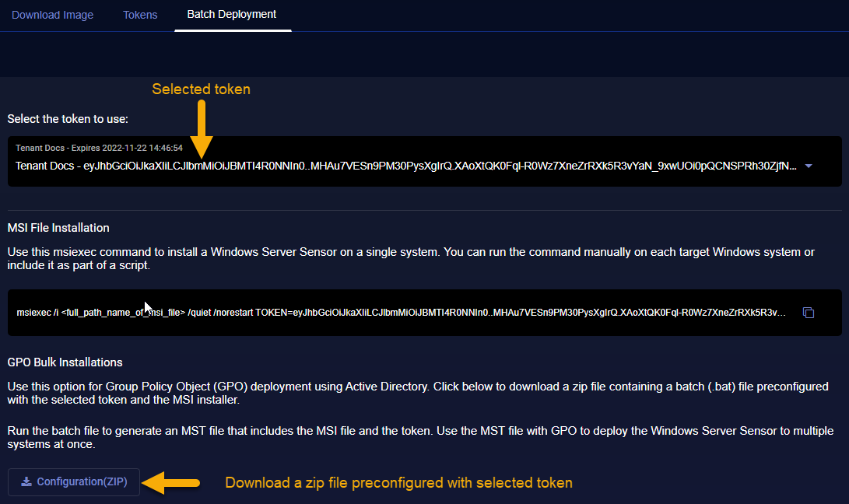Copy the msiexec command using copy icon
Screen dimensions: 849x504
coord(809,313)
